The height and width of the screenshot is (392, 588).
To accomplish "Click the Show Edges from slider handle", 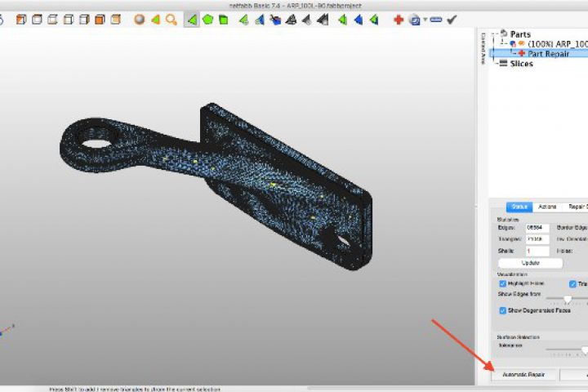I will [x=568, y=299].
